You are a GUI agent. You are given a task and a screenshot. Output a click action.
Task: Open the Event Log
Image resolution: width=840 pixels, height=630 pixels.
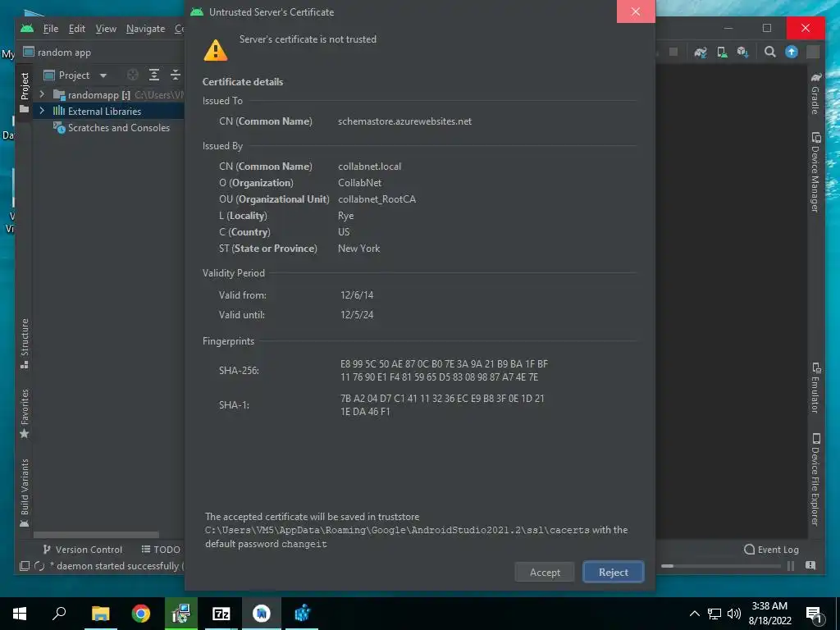click(x=771, y=549)
